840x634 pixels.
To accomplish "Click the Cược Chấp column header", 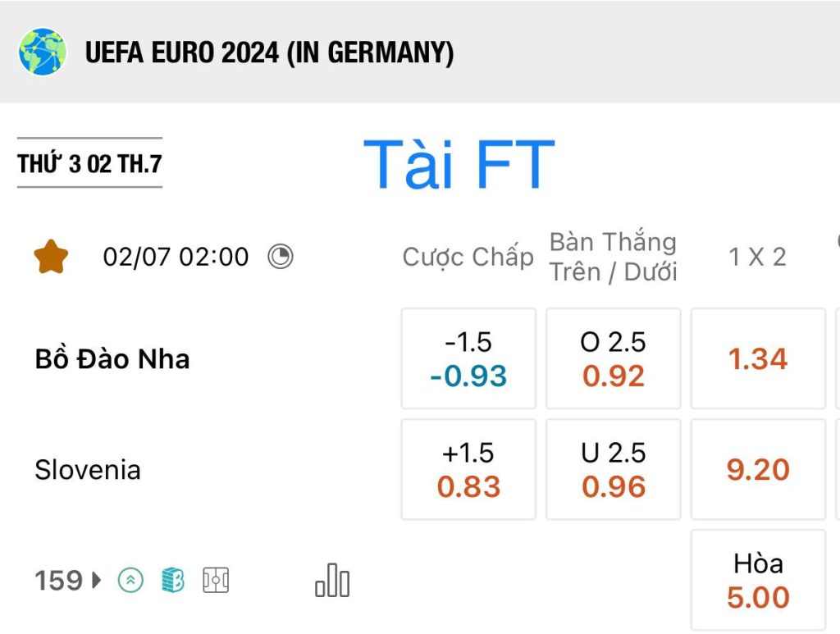I will [468, 257].
